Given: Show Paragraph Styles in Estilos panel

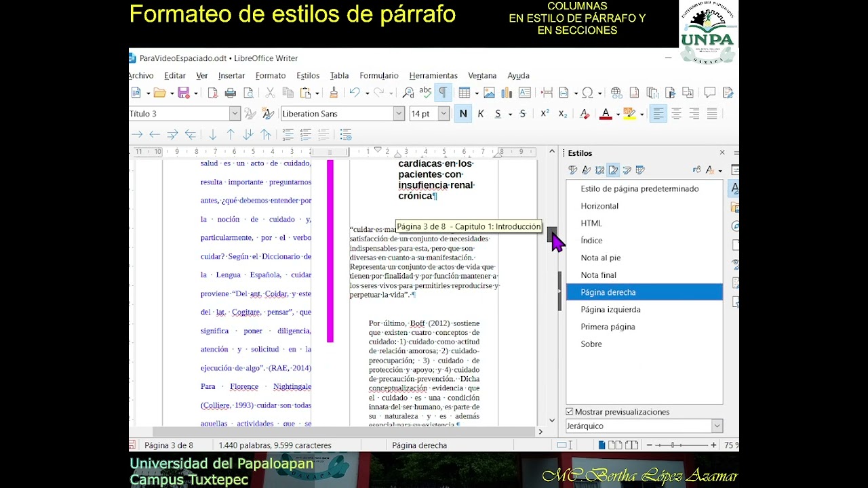Looking at the screenshot, I should 573,170.
